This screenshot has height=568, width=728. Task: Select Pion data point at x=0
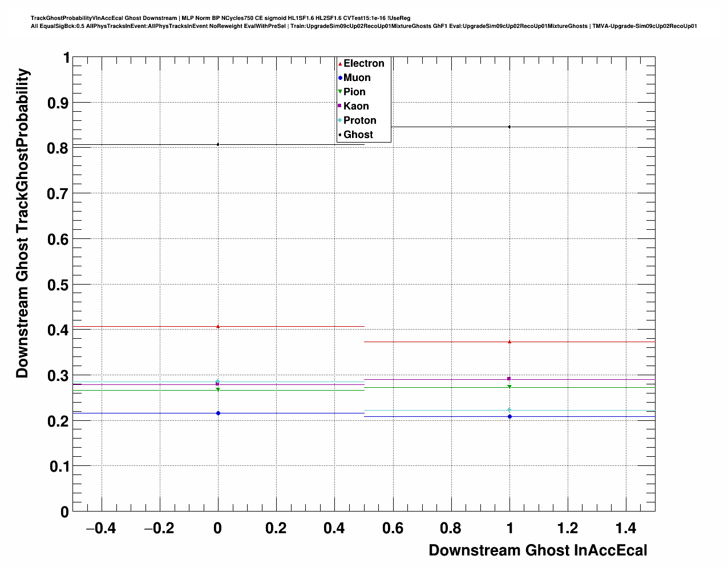click(x=218, y=390)
